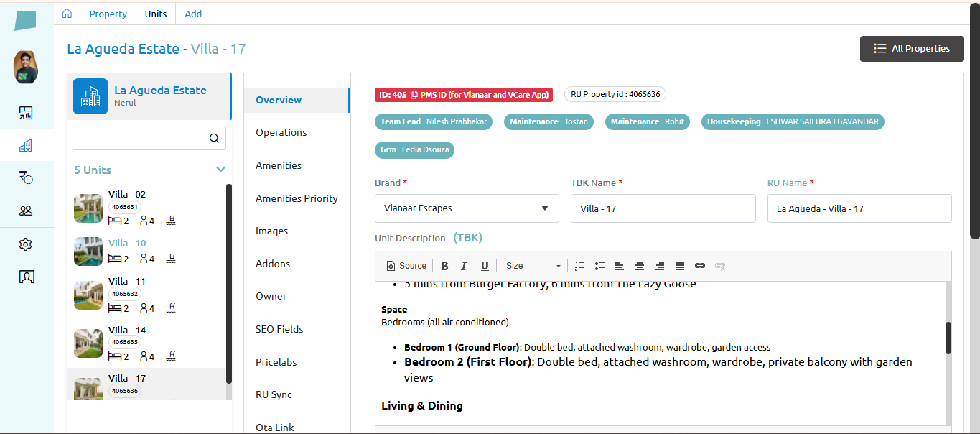Toggle italic formatting in description editor
This screenshot has width=980, height=434.
click(464, 266)
